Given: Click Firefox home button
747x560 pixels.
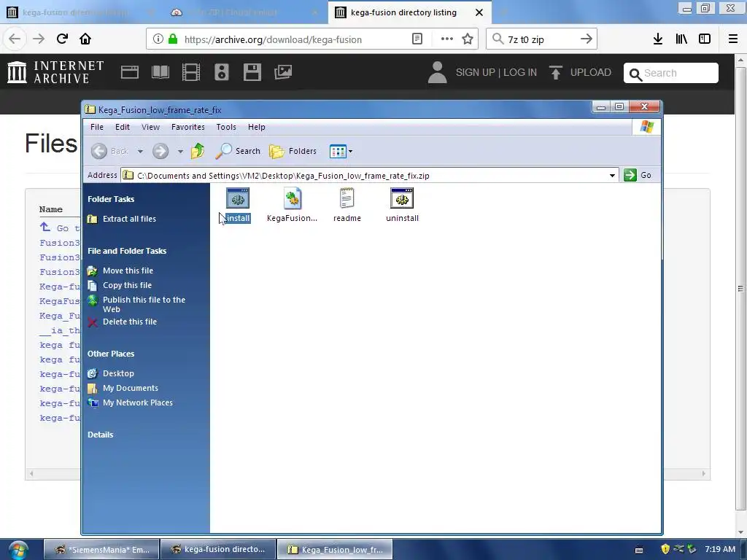Looking at the screenshot, I should (x=85, y=39).
